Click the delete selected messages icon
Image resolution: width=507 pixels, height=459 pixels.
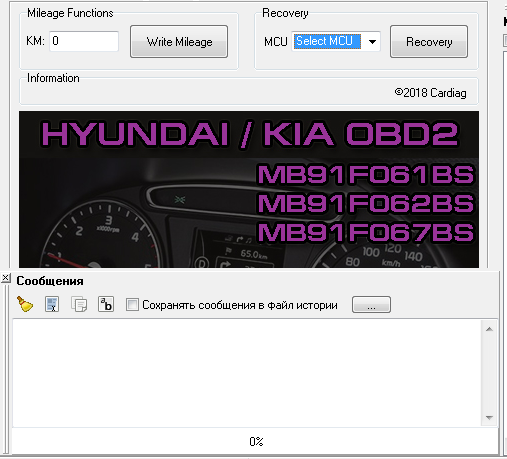coord(52,304)
